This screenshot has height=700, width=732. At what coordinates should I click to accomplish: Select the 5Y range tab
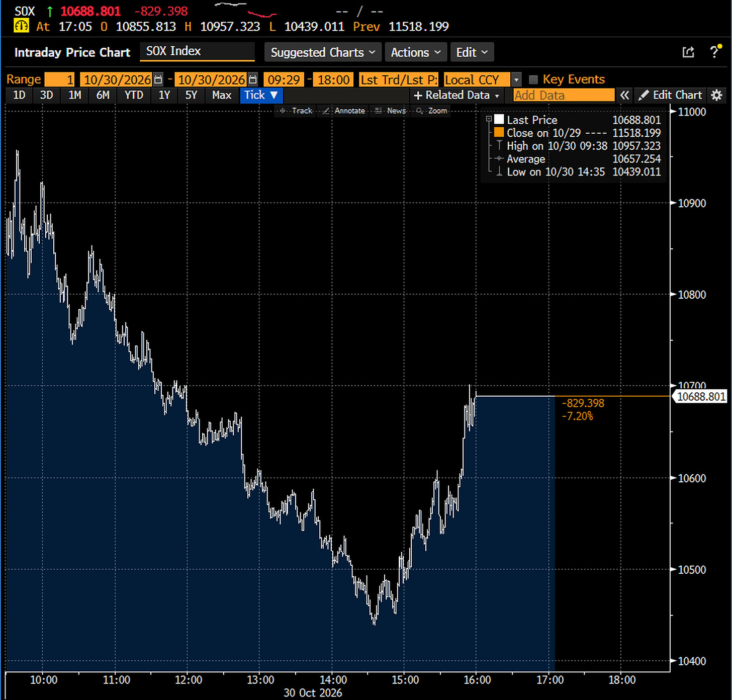(191, 95)
